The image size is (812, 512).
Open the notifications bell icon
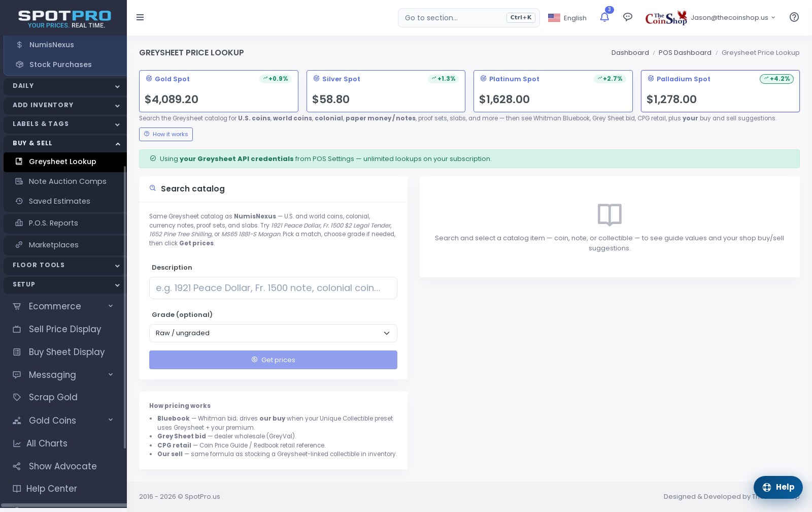604,17
